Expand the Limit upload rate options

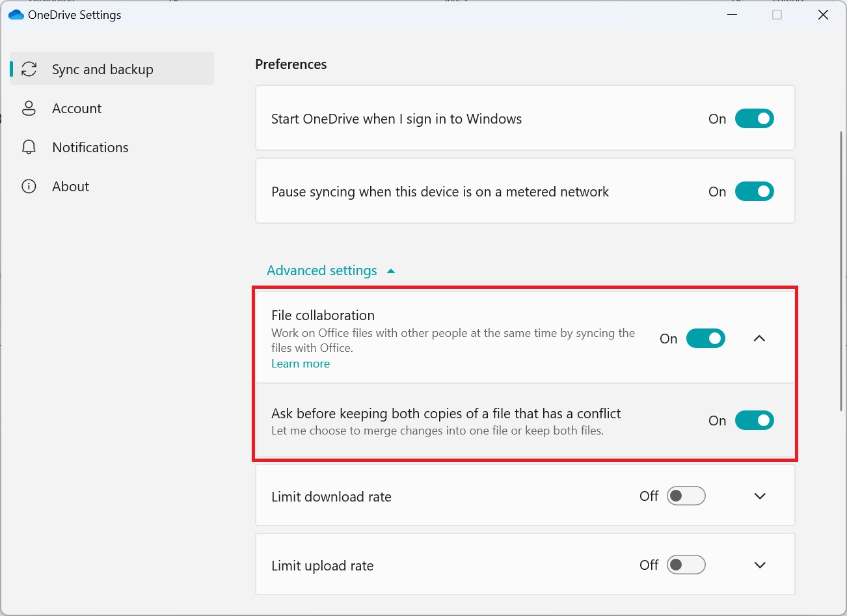[x=760, y=565]
